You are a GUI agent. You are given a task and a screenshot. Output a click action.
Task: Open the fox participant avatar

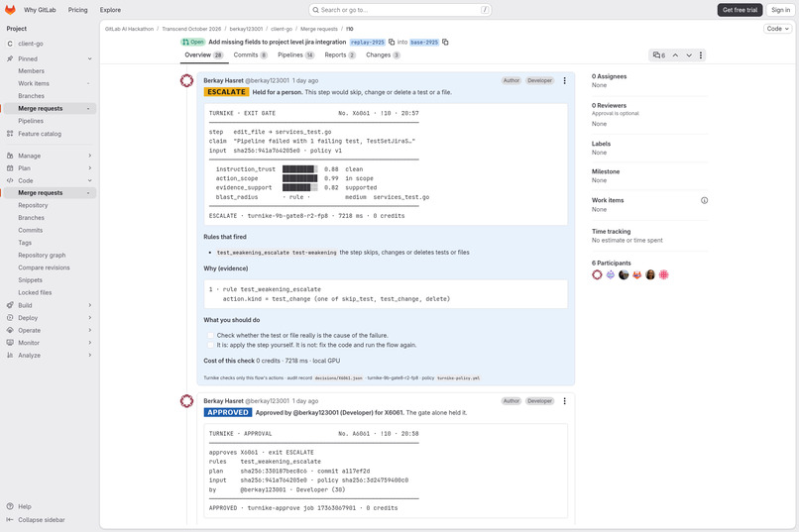(637, 274)
